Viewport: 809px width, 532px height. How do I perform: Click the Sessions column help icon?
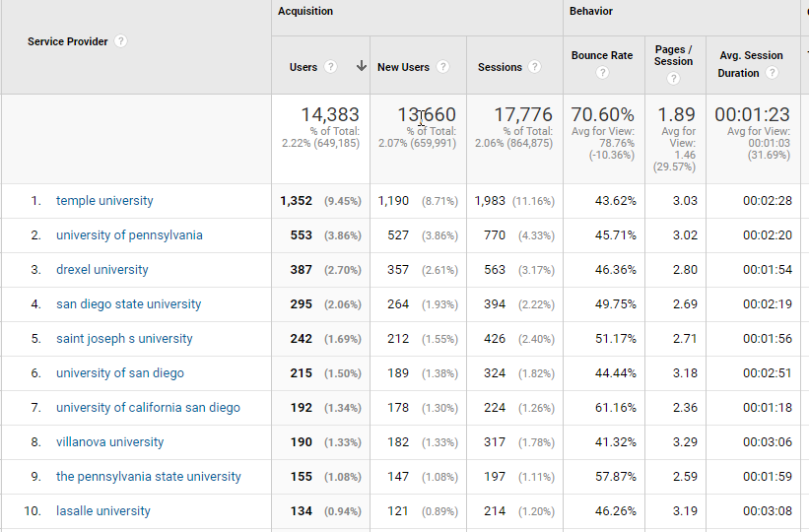[x=534, y=67]
